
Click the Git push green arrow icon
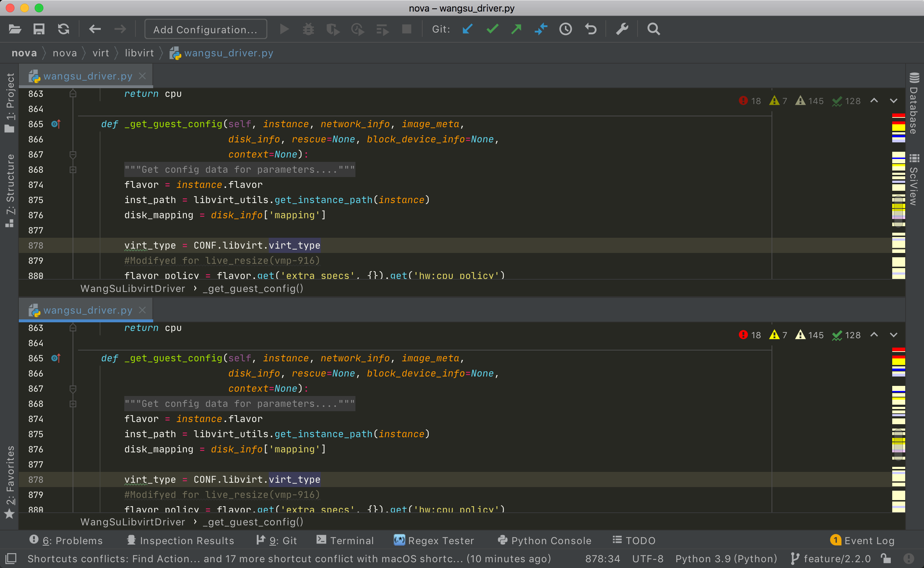517,29
